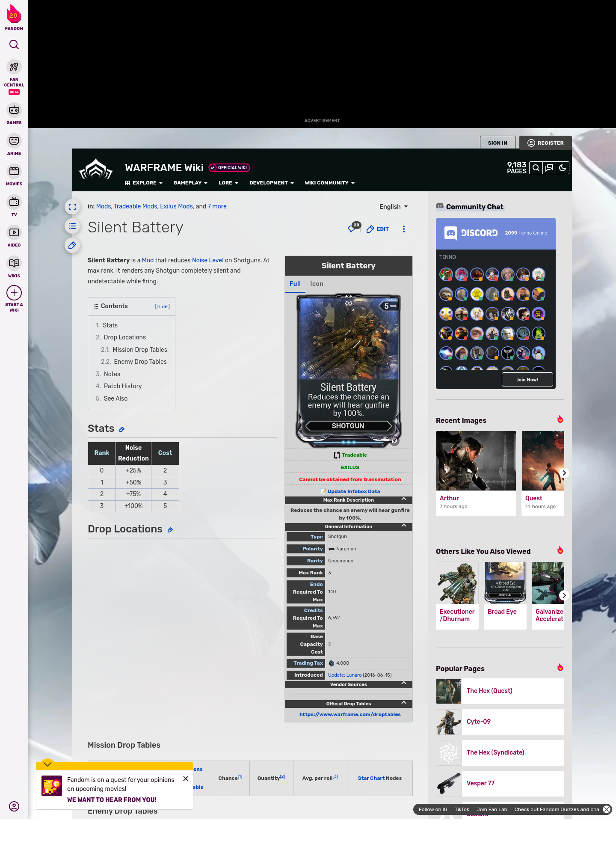Switch to the Icon tab in infobox
Viewport: 616px width, 856px height.
(317, 284)
